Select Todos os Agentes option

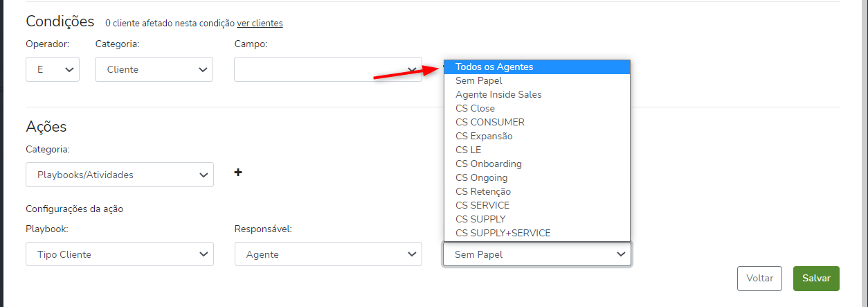point(494,67)
